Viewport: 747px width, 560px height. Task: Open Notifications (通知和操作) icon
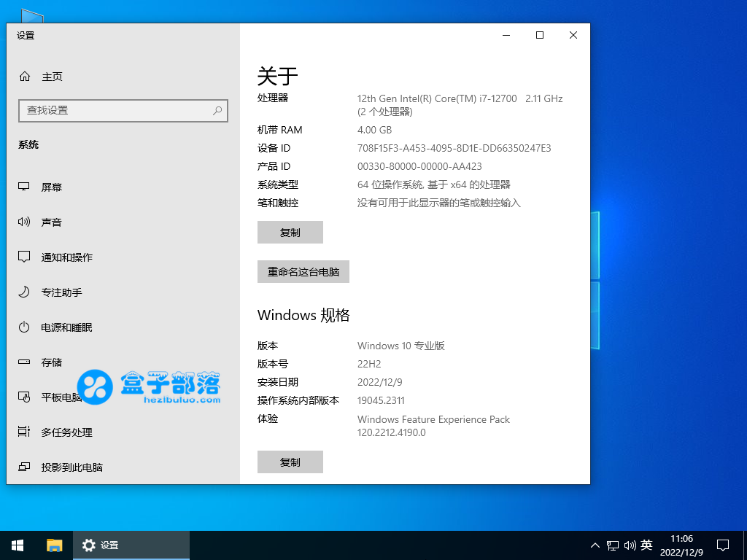(x=24, y=257)
